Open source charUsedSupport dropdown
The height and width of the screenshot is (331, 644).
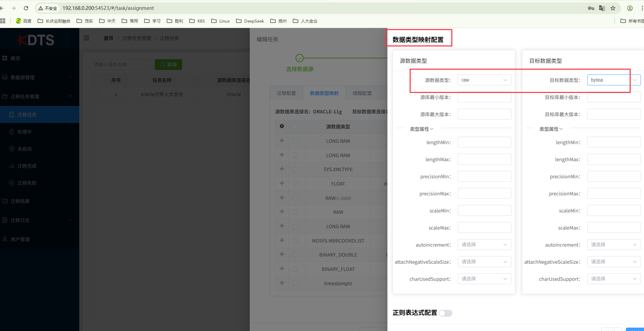coord(484,279)
